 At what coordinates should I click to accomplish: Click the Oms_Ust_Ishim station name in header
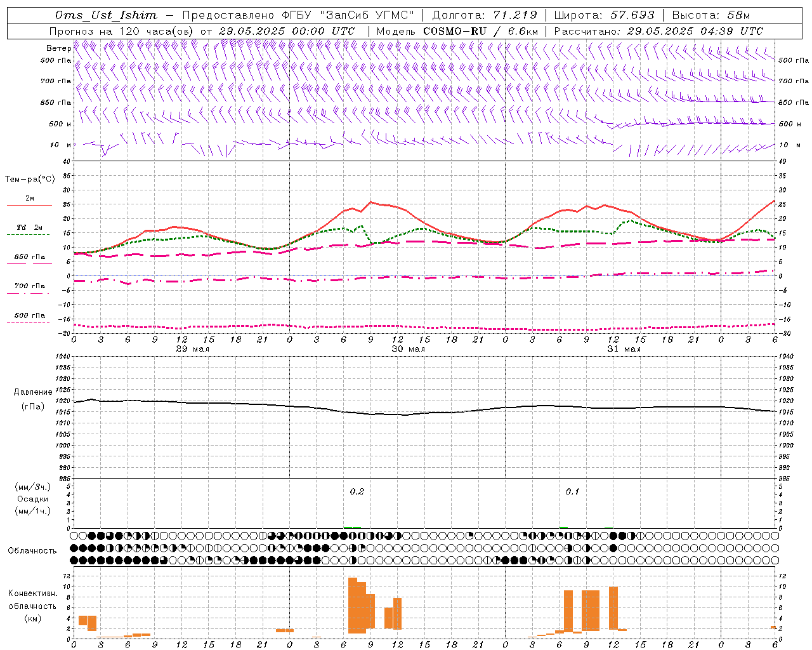pyautogui.click(x=105, y=15)
